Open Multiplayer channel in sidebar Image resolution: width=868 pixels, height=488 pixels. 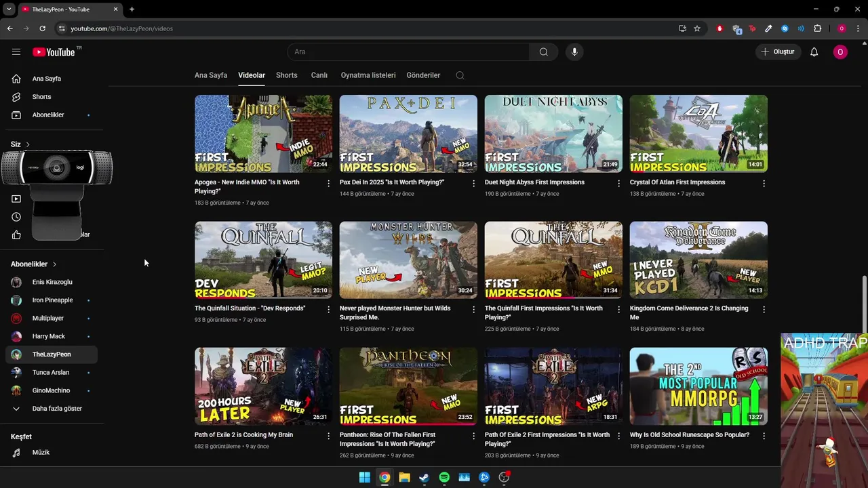52,319
